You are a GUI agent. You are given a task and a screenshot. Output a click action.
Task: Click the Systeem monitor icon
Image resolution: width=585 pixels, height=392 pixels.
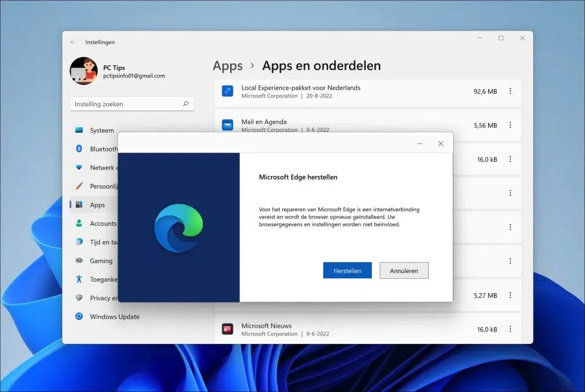coord(79,130)
